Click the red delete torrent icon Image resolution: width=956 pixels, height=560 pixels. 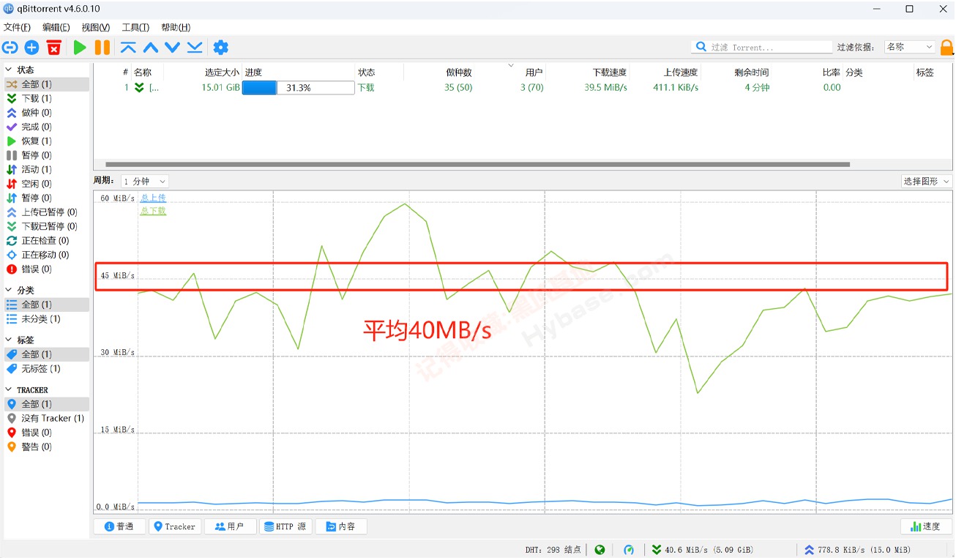point(53,48)
